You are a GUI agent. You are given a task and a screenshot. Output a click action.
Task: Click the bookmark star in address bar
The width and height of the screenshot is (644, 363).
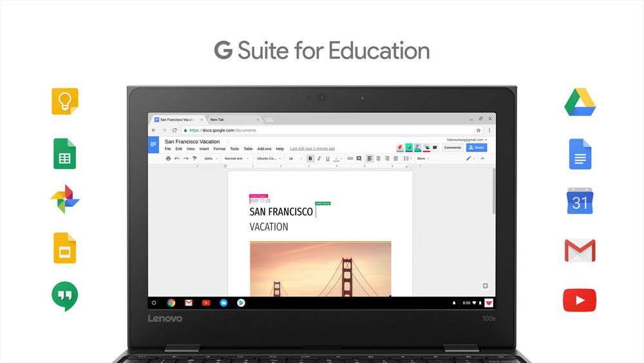pos(478,130)
